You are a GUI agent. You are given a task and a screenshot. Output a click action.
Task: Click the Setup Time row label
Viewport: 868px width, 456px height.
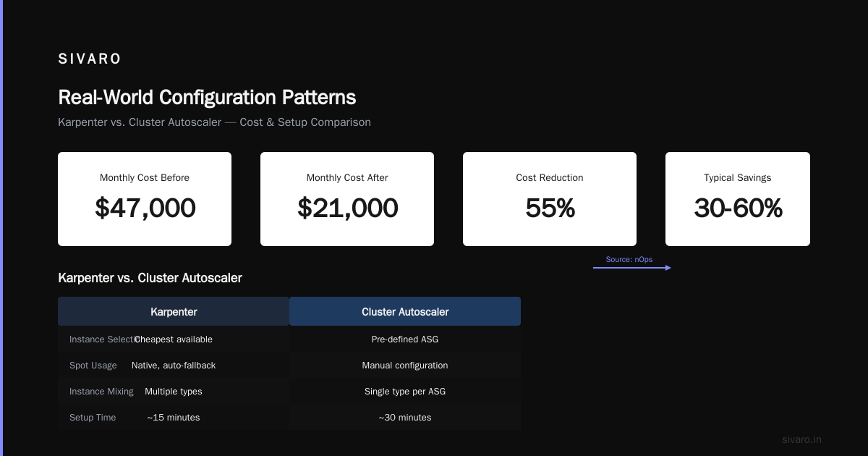point(93,418)
